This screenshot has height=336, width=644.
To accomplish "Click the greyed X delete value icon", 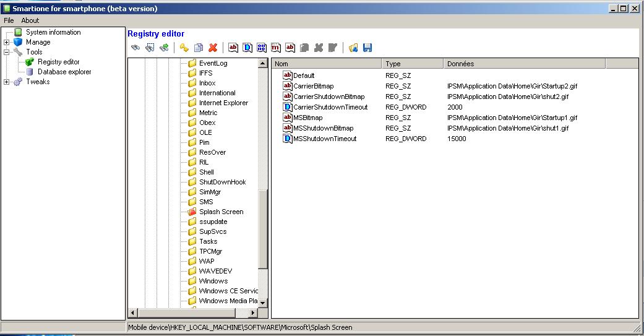I will pos(319,48).
